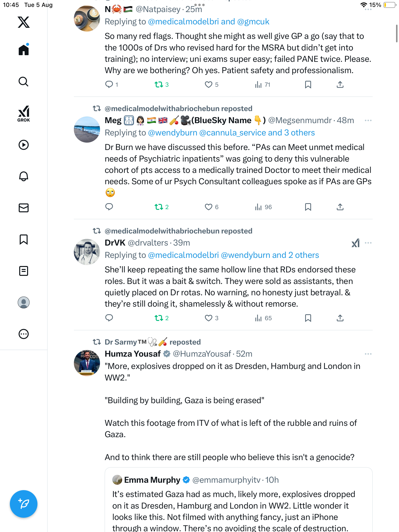
Task: Expand the sidebar More menu
Action: pyautogui.click(x=24, y=334)
